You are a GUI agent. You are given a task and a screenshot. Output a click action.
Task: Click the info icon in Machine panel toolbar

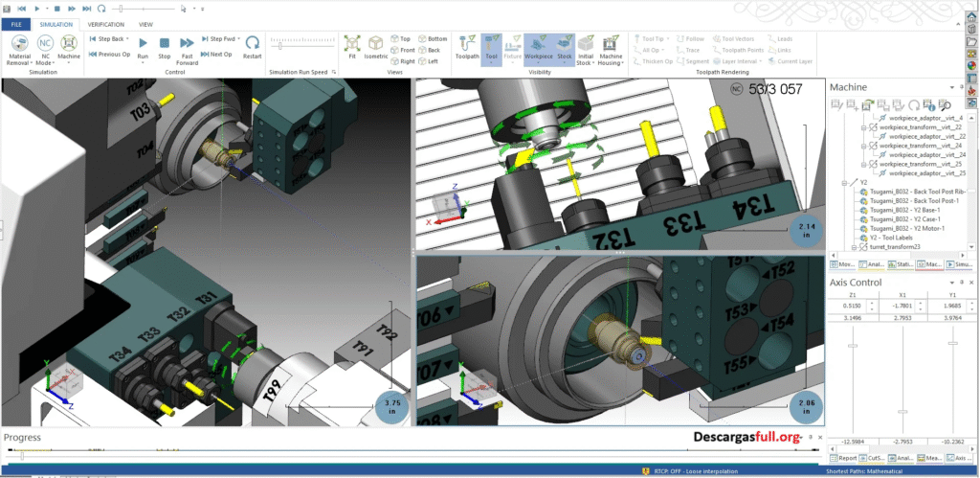point(929,105)
